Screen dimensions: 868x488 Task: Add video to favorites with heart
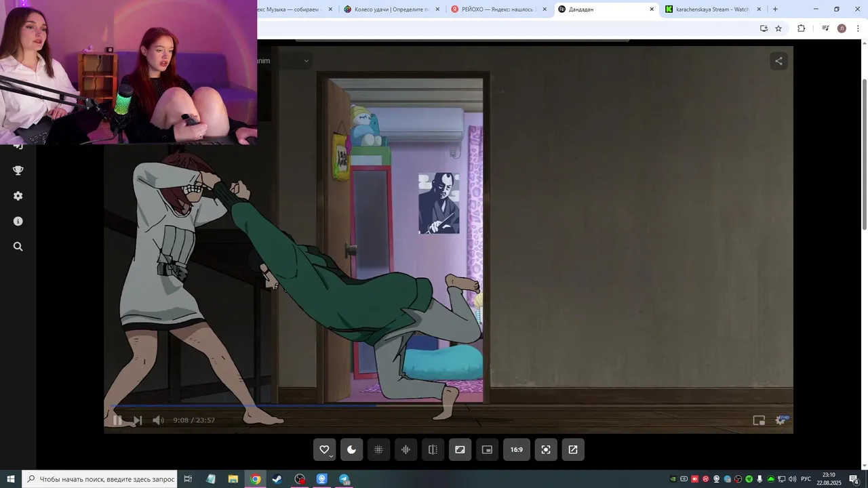[x=324, y=449]
